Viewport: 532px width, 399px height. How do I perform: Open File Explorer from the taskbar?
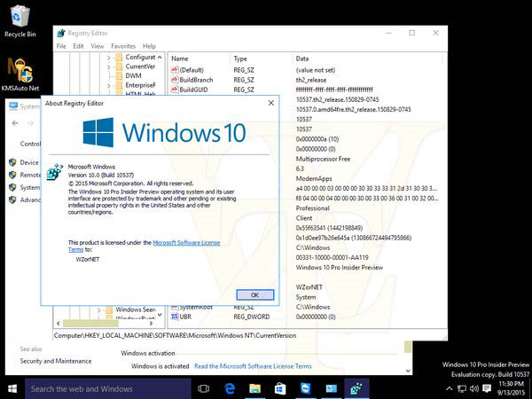[254, 388]
